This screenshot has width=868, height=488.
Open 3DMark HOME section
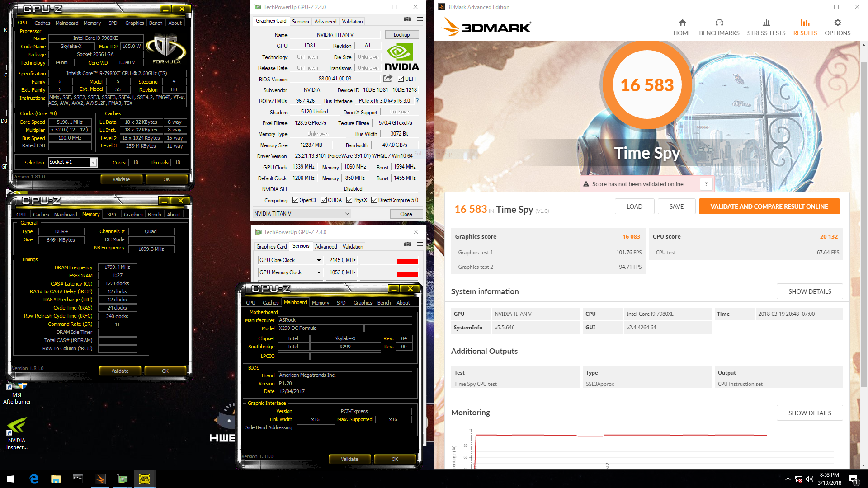pos(682,28)
